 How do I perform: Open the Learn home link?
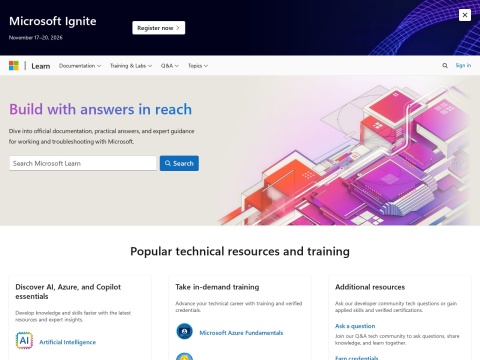[41, 66]
